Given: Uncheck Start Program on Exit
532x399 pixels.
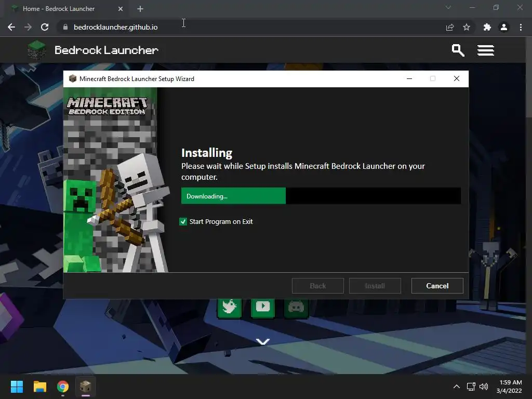Looking at the screenshot, I should pyautogui.click(x=183, y=221).
